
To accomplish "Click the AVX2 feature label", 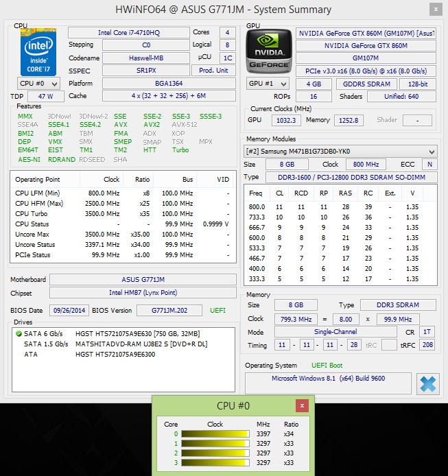I will point(152,125).
